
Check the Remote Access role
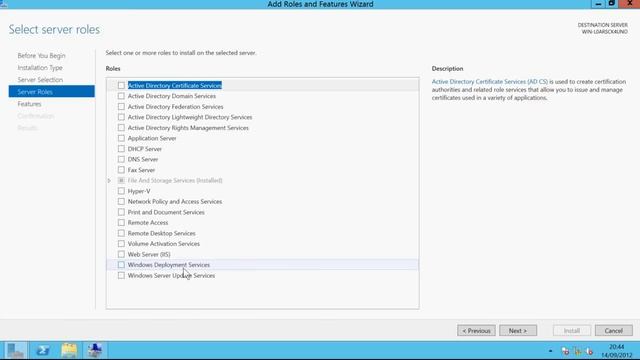click(121, 222)
